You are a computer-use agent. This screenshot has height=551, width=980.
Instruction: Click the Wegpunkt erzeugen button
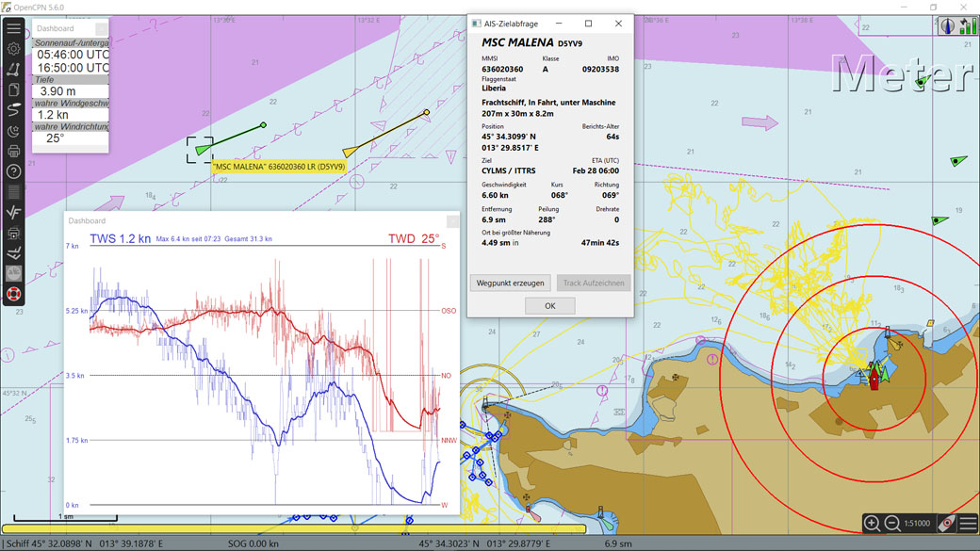point(510,283)
